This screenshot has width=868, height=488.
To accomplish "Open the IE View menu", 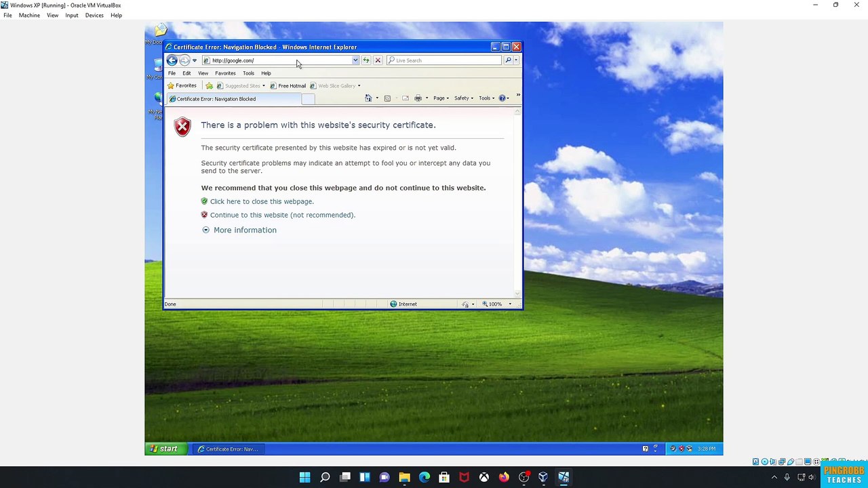I will [203, 73].
